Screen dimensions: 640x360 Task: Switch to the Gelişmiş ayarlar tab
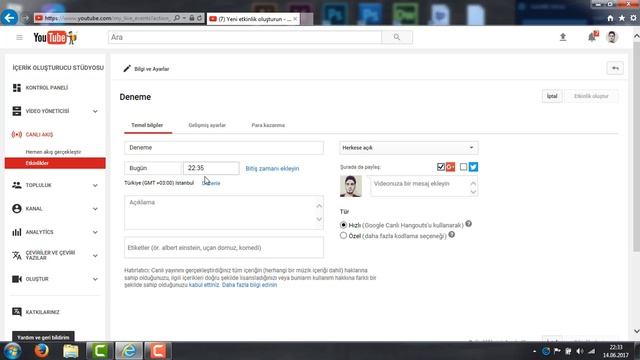tap(207, 125)
